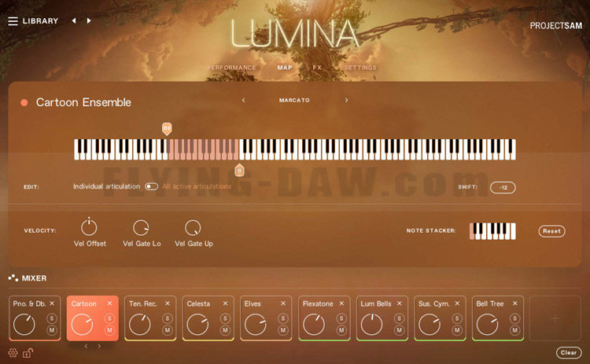Remove the Bell Tree mixer slot
This screenshot has width=590, height=364.
pyautogui.click(x=514, y=303)
